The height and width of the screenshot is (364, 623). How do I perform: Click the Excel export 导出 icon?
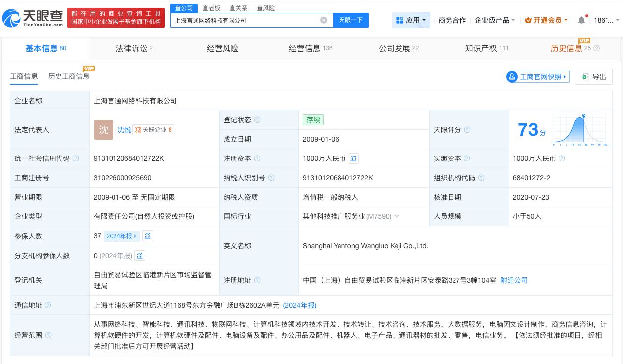pos(585,77)
